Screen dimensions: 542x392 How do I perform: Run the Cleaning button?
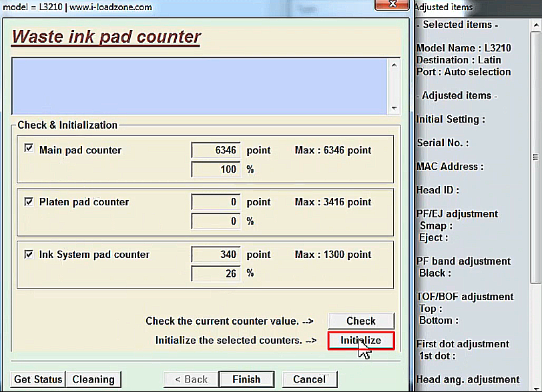(93, 379)
